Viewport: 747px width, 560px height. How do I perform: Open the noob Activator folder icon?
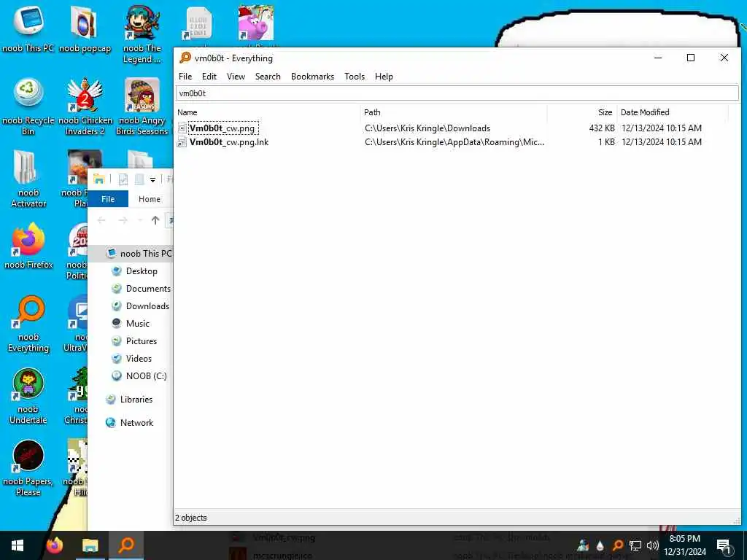point(28,179)
